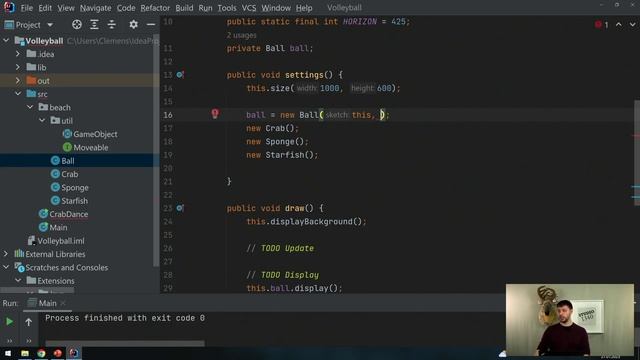Image resolution: width=640 pixels, height=360 pixels.
Task: Open the View menu
Action: pyautogui.click(x=66, y=8)
